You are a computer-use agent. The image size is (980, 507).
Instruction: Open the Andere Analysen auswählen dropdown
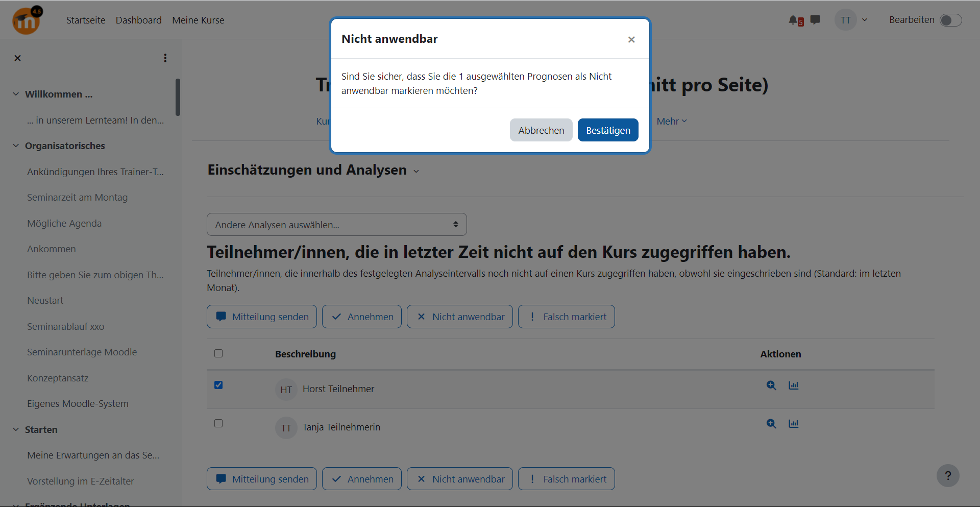pyautogui.click(x=337, y=225)
